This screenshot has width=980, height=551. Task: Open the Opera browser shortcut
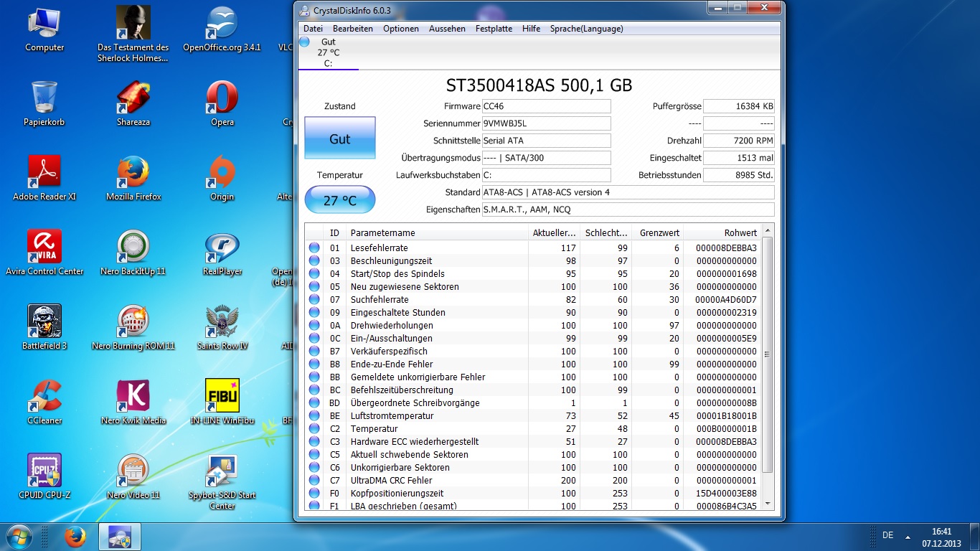222,103
